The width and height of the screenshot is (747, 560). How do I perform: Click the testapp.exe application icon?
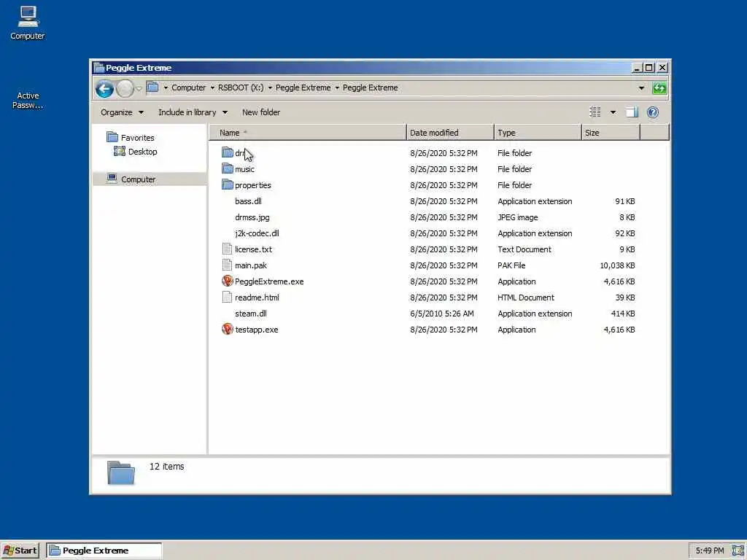pos(228,330)
